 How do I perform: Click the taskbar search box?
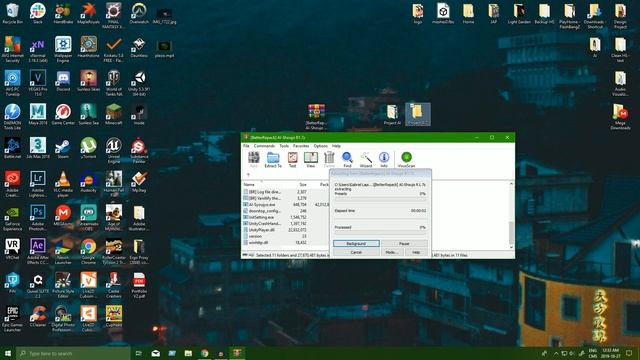[x=73, y=353]
